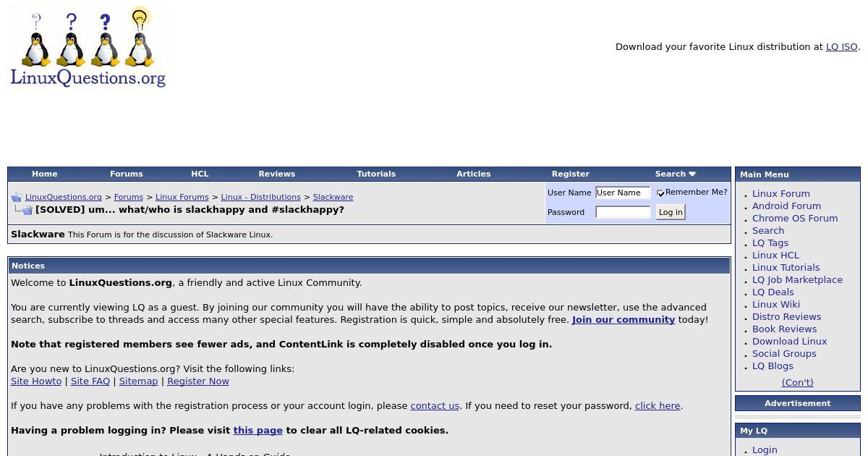
Task: Go to the Forums navigation item
Action: 126,174
